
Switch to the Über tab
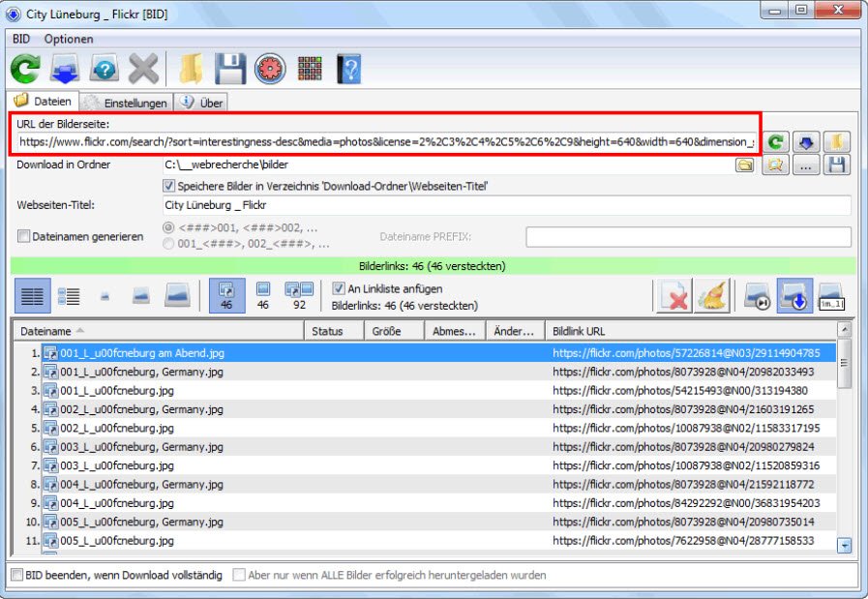pyautogui.click(x=201, y=103)
